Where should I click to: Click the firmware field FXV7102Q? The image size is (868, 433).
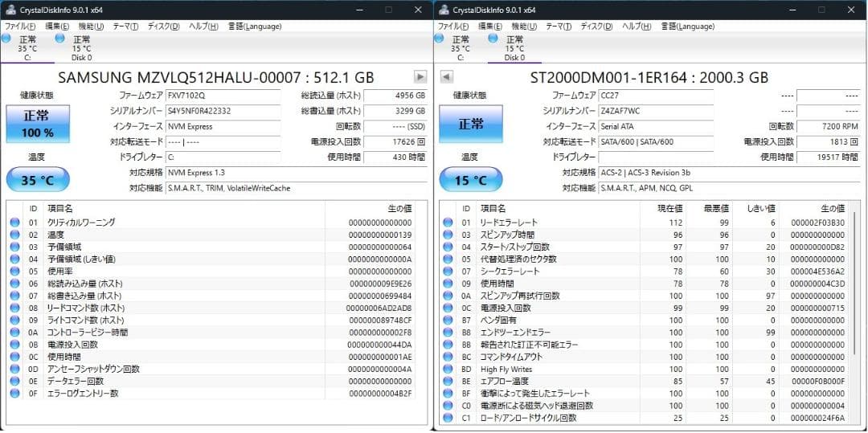(223, 95)
